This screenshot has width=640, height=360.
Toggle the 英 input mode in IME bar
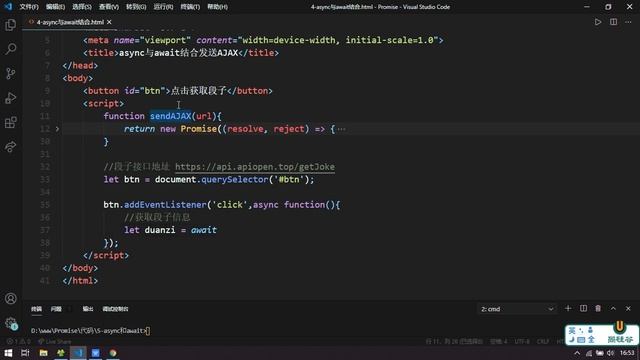pyautogui.click(x=572, y=331)
